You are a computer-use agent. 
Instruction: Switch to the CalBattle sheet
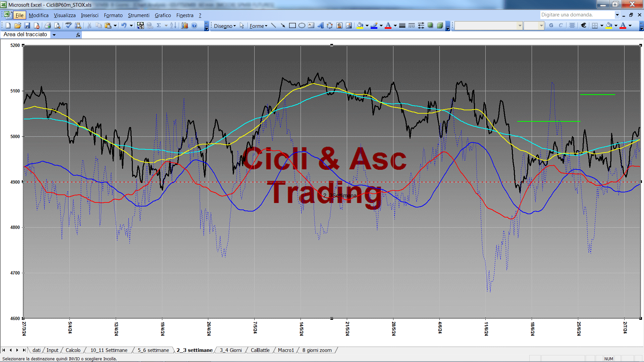point(260,350)
